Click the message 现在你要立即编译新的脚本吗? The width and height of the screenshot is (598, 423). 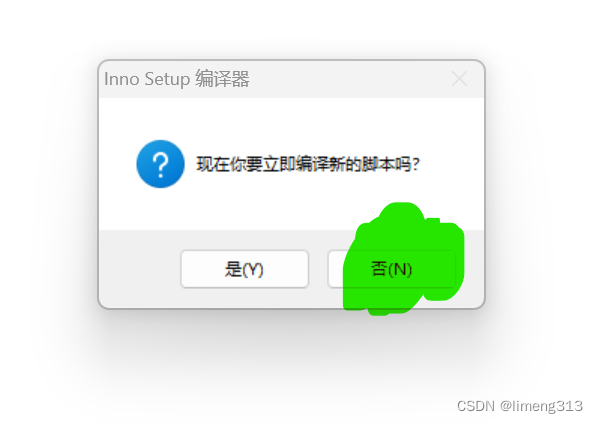pos(308,164)
